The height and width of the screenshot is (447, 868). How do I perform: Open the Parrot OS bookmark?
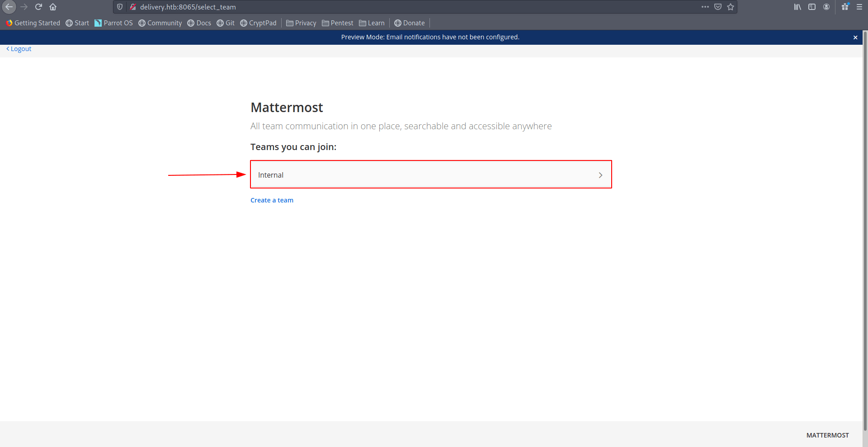pos(113,23)
